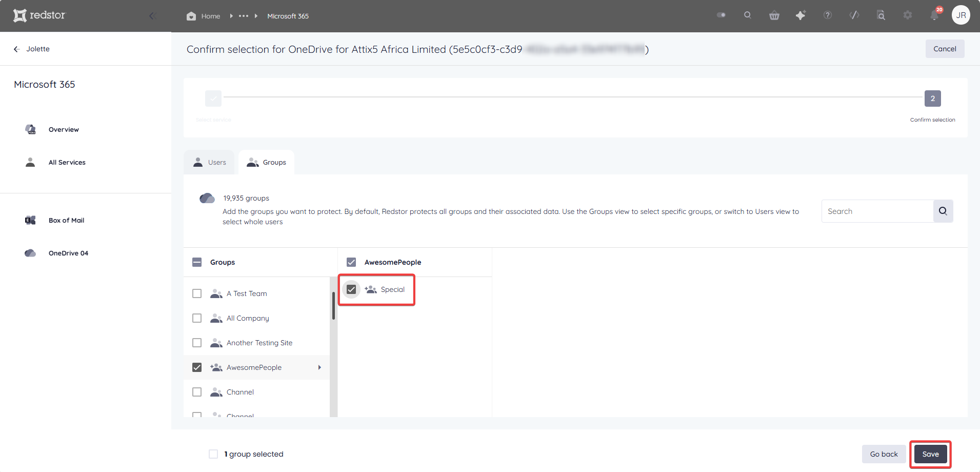Open the code developer icon
Viewport: 980px width, 472px height.
click(854, 15)
